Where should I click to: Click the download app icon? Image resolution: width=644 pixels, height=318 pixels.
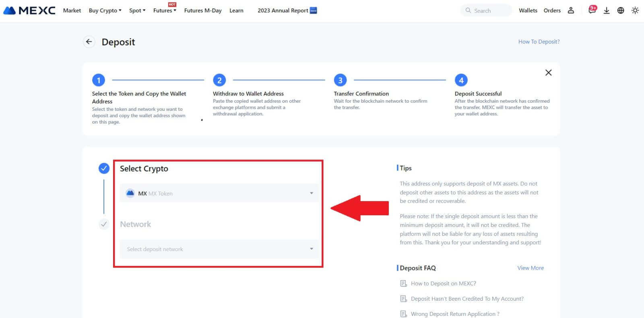(606, 10)
